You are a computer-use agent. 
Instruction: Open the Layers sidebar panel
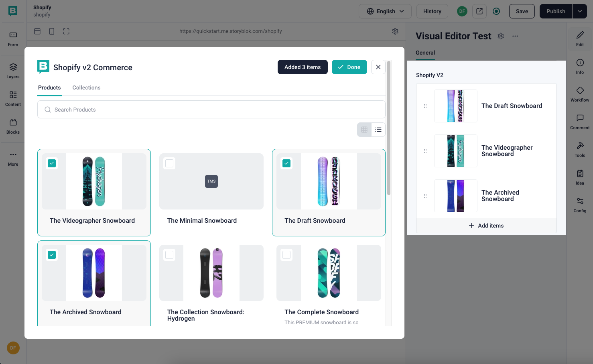pyautogui.click(x=13, y=71)
